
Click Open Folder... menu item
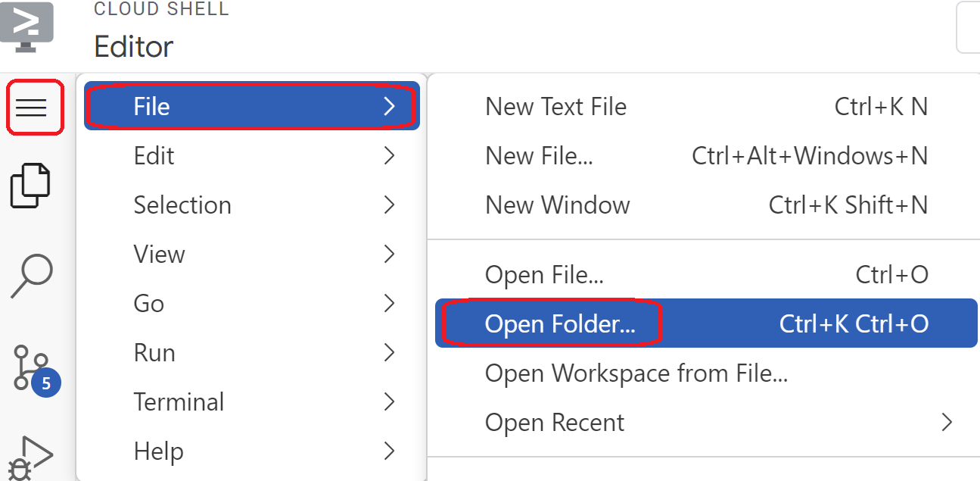click(560, 324)
